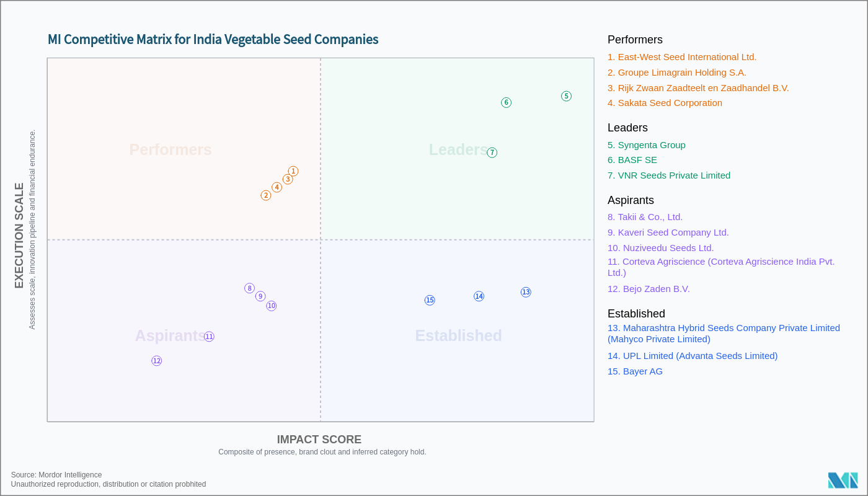Viewport: 868px width, 496px height.
Task: Click marker 11 in Aspirants quadrant
Action: [x=209, y=337]
